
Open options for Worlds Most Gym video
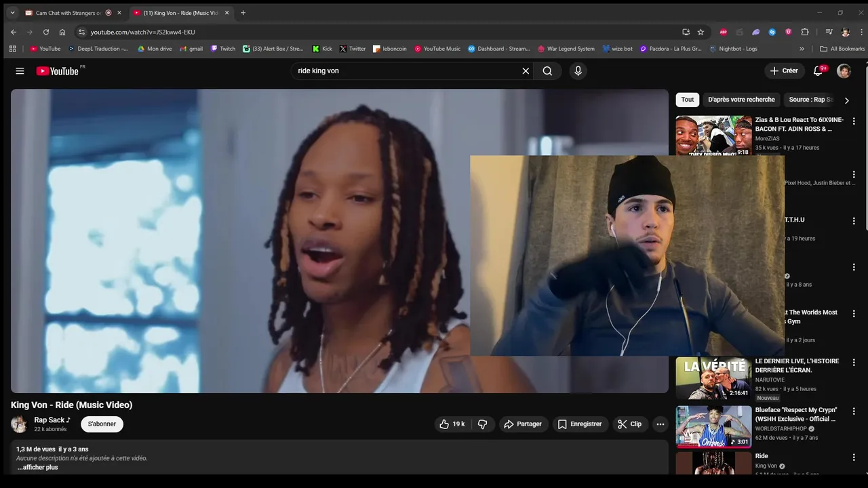click(854, 314)
